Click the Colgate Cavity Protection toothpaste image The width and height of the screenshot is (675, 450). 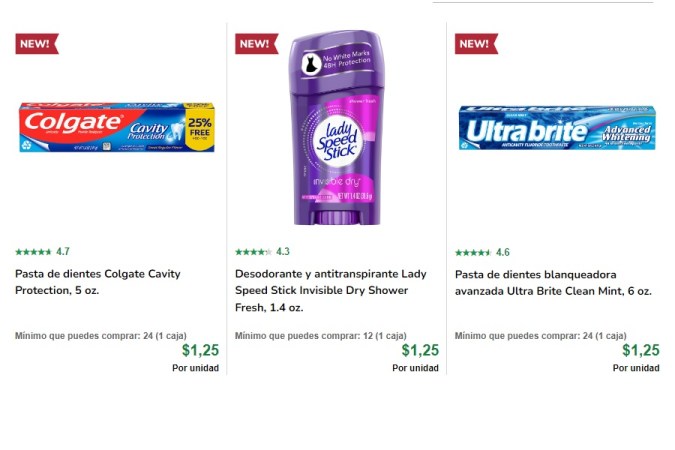click(116, 126)
